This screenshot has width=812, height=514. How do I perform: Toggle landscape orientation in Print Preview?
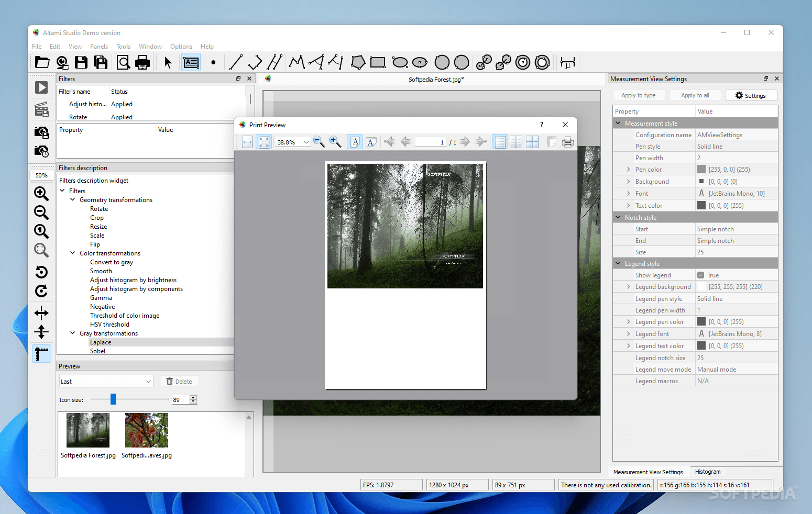pyautogui.click(x=371, y=142)
